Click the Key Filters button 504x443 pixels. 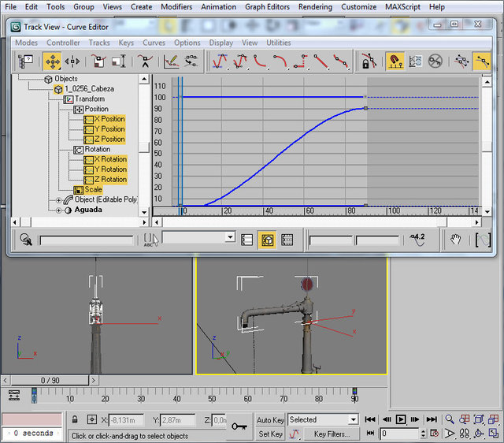click(x=331, y=434)
